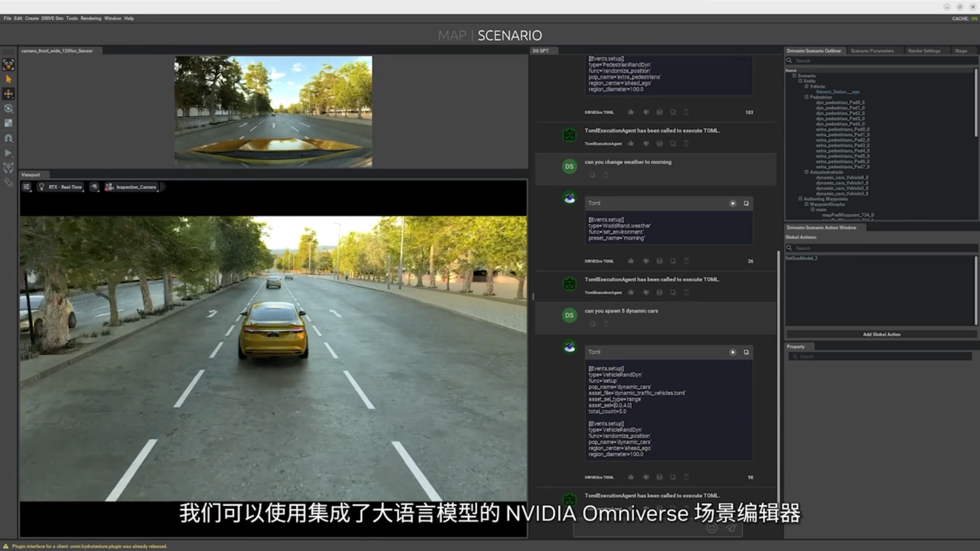Open the viewport settings sliders icon
The height and width of the screenshot is (551, 980).
click(27, 187)
